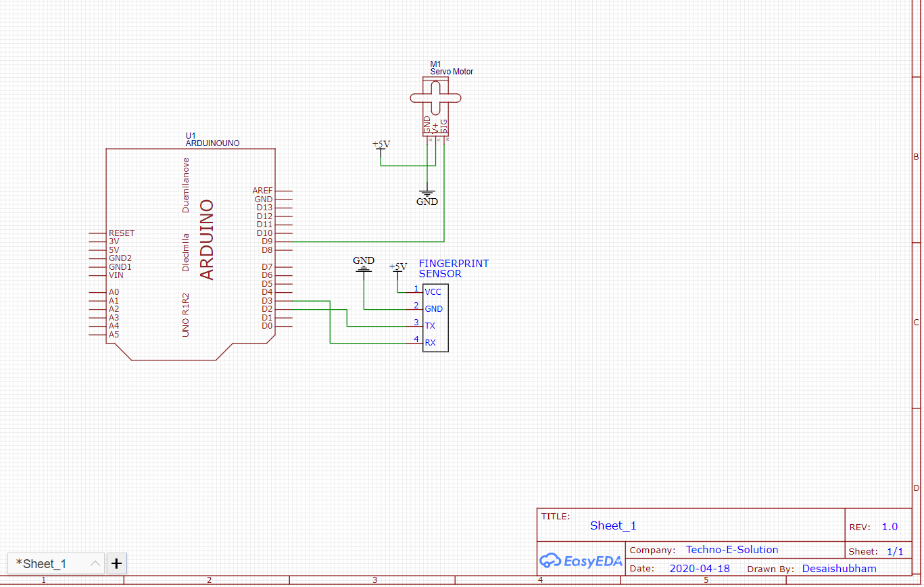
Task: Click the plus icon to add a new sheet
Action: (x=116, y=563)
